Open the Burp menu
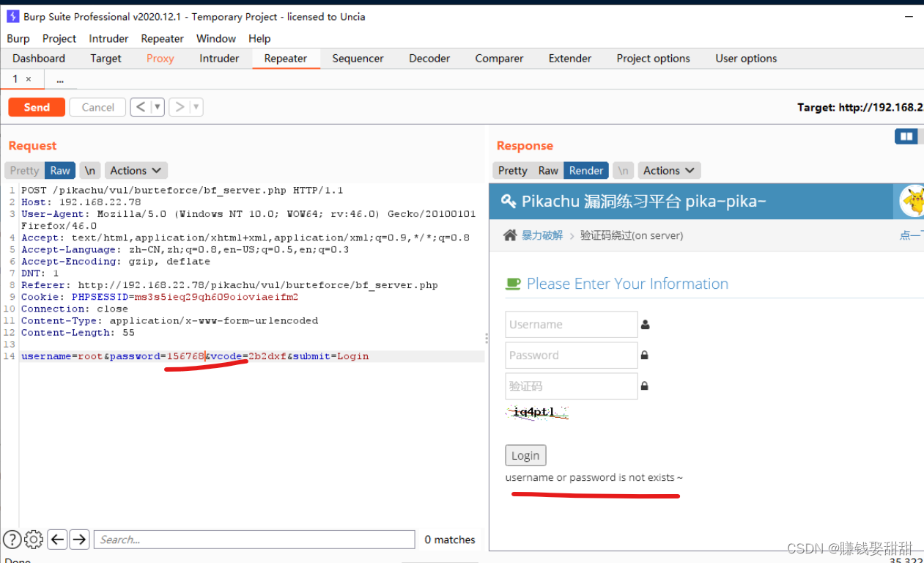The height and width of the screenshot is (563, 924). pyautogui.click(x=18, y=38)
